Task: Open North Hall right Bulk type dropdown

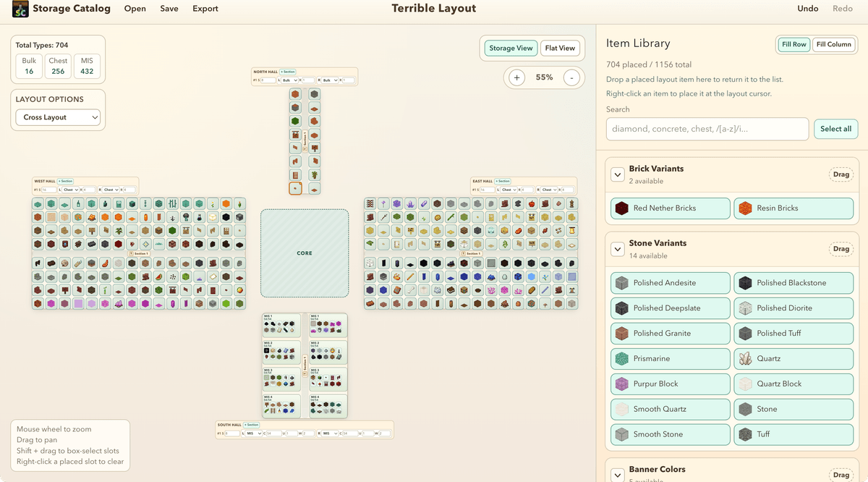Action: (x=330, y=80)
